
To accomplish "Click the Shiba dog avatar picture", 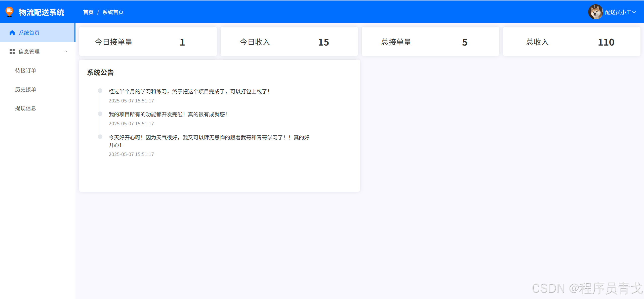I will [595, 12].
